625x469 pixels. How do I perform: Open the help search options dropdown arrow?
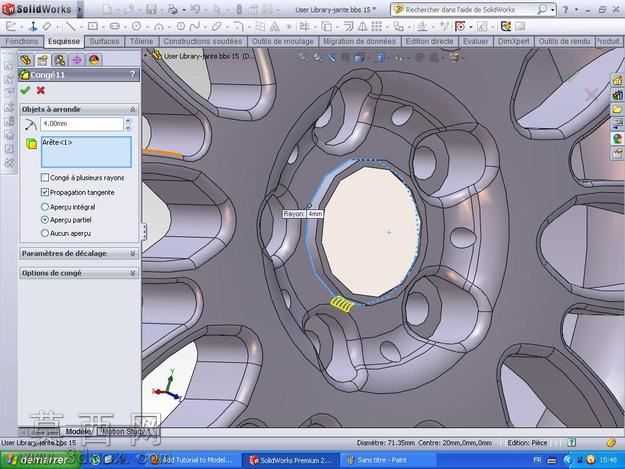tap(552, 10)
